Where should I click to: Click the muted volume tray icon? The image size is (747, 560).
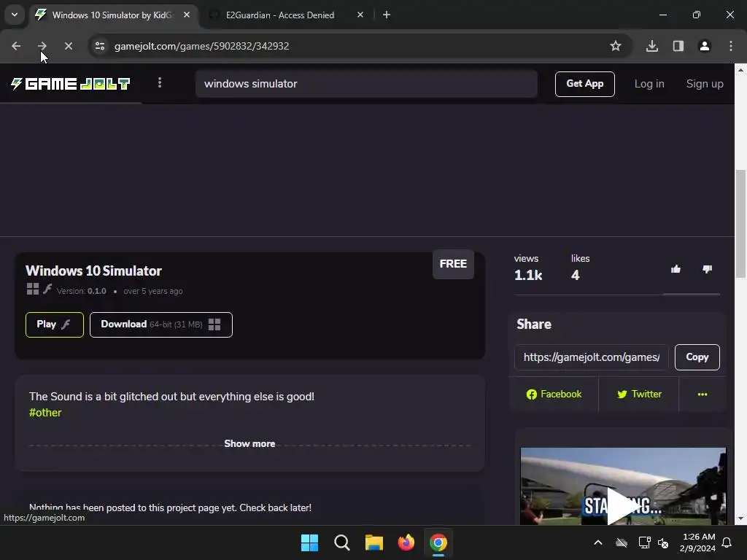click(x=663, y=542)
